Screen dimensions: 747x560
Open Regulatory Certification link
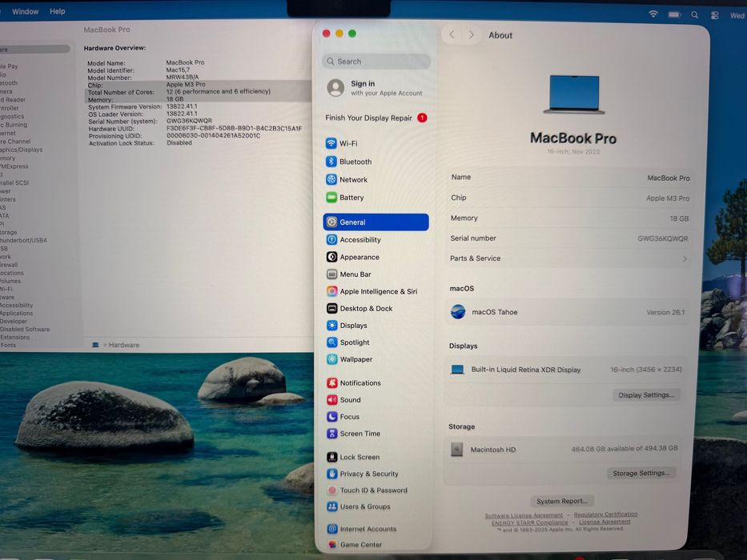coord(605,514)
